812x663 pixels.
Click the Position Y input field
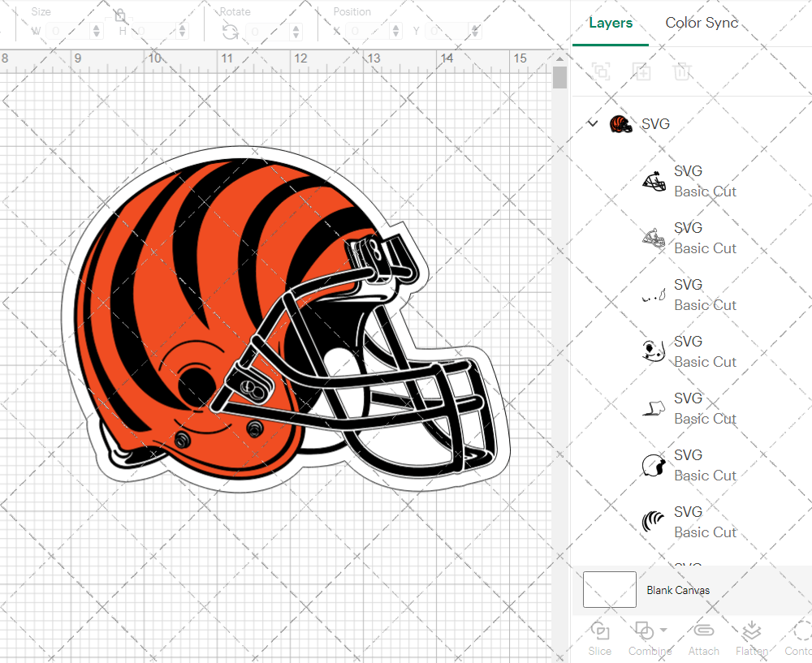447,31
